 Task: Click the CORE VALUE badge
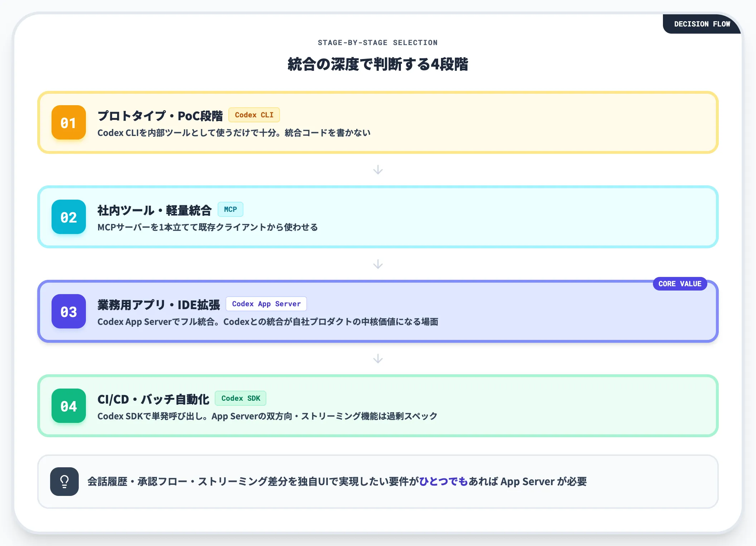click(680, 284)
